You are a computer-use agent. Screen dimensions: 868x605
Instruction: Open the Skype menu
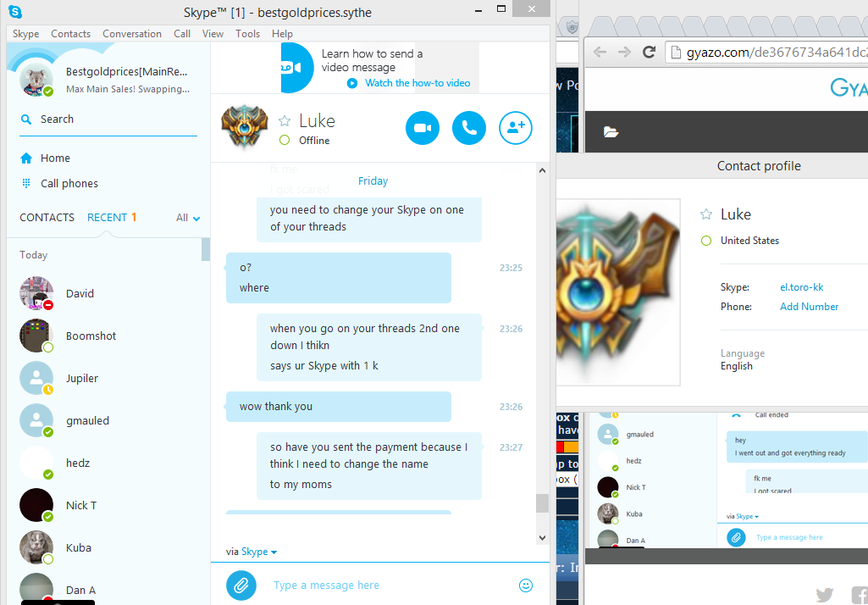tap(26, 34)
